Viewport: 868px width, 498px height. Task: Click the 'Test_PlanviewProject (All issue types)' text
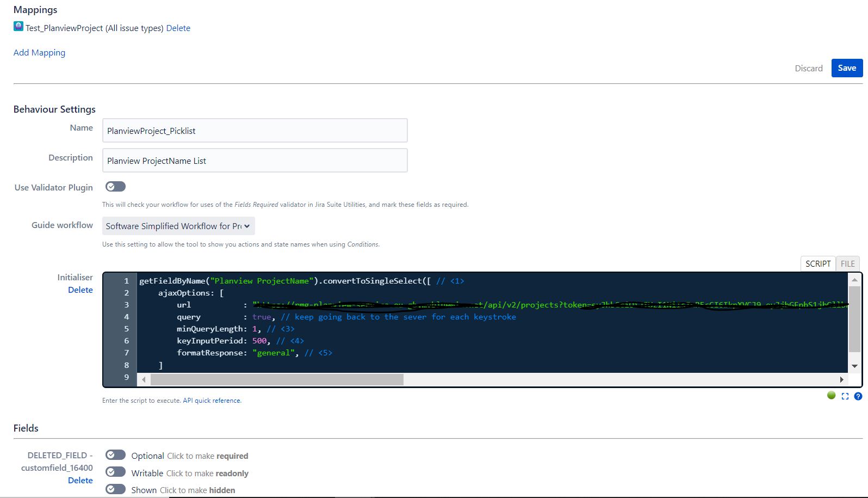coord(95,28)
